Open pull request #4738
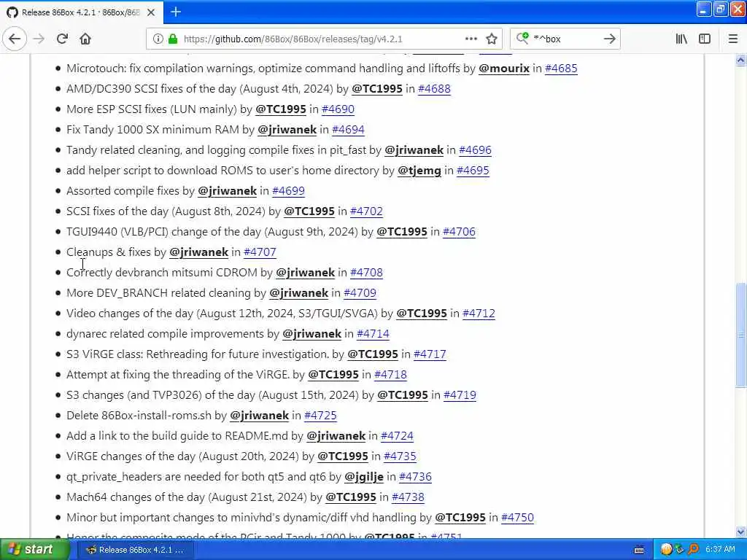Screen dimensions: 747x560 tap(408, 497)
